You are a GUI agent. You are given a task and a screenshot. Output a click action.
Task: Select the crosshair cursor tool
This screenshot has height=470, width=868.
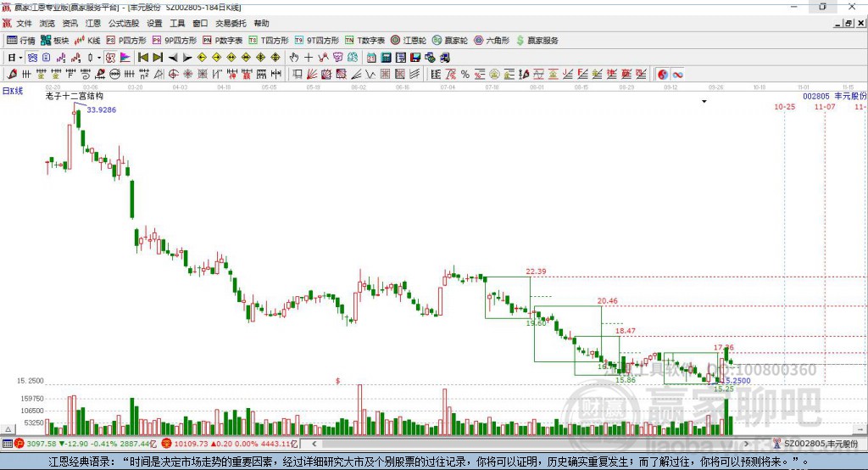click(x=309, y=58)
